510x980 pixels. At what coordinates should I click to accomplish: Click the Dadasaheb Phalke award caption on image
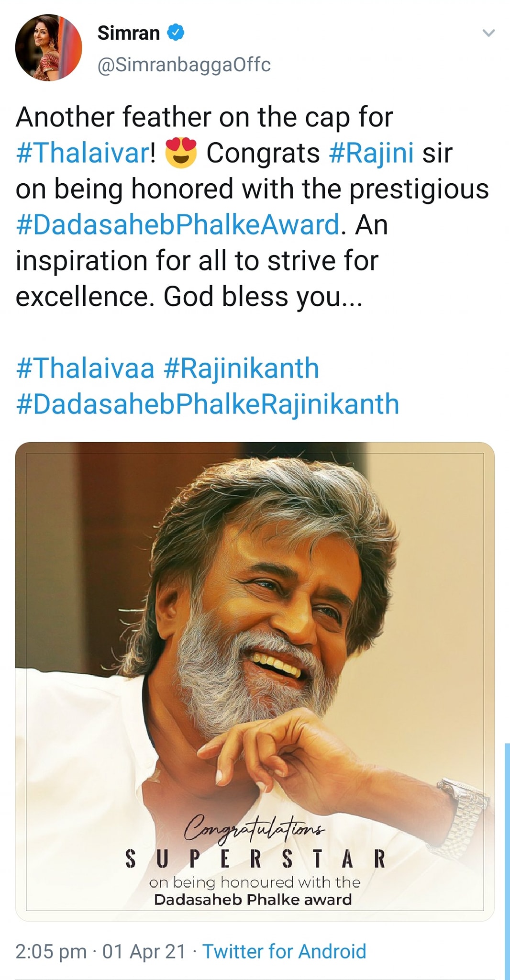(253, 900)
